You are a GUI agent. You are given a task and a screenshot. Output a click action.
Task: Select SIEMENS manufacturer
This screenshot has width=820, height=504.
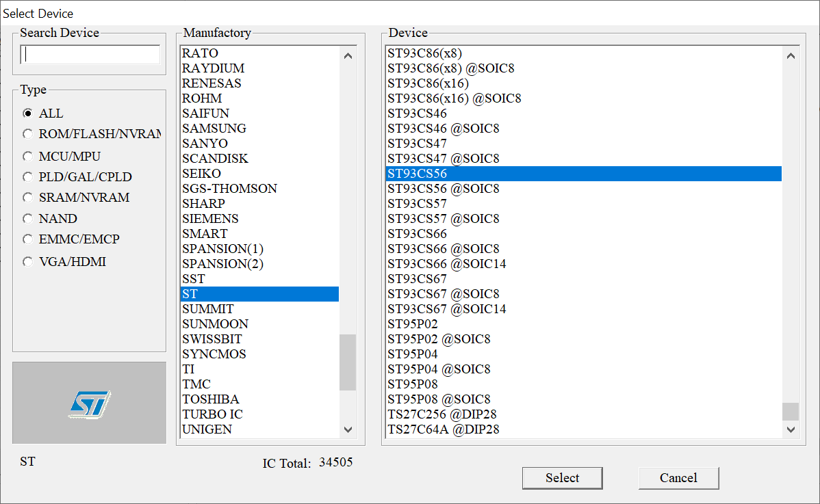coord(259,219)
